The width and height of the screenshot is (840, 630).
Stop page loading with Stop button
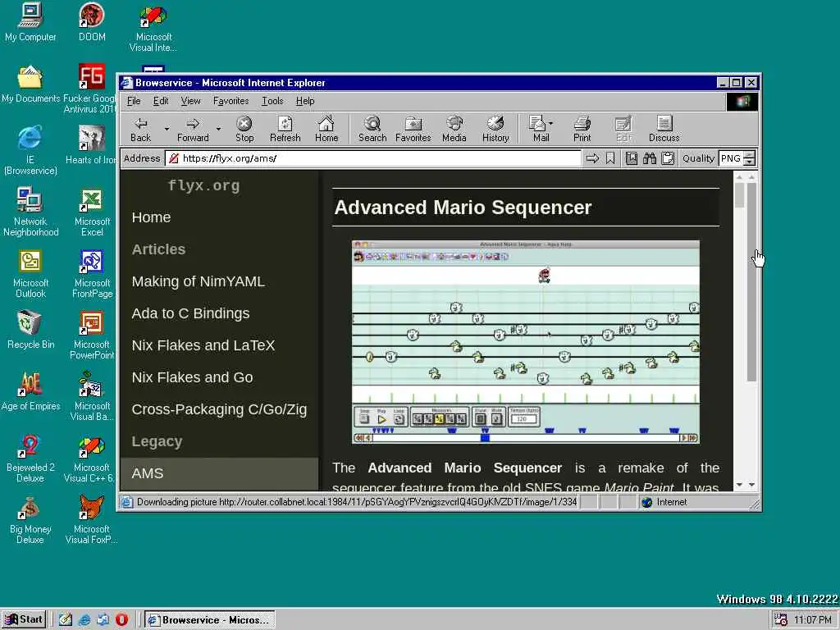pos(244,129)
